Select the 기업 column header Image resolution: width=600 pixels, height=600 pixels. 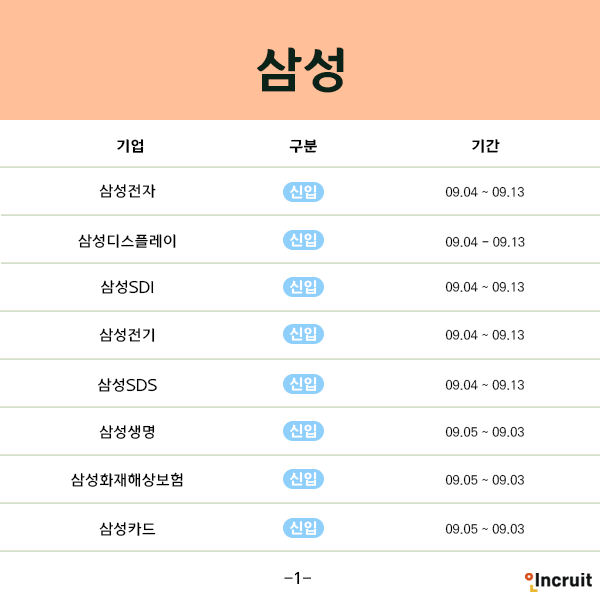tap(130, 146)
